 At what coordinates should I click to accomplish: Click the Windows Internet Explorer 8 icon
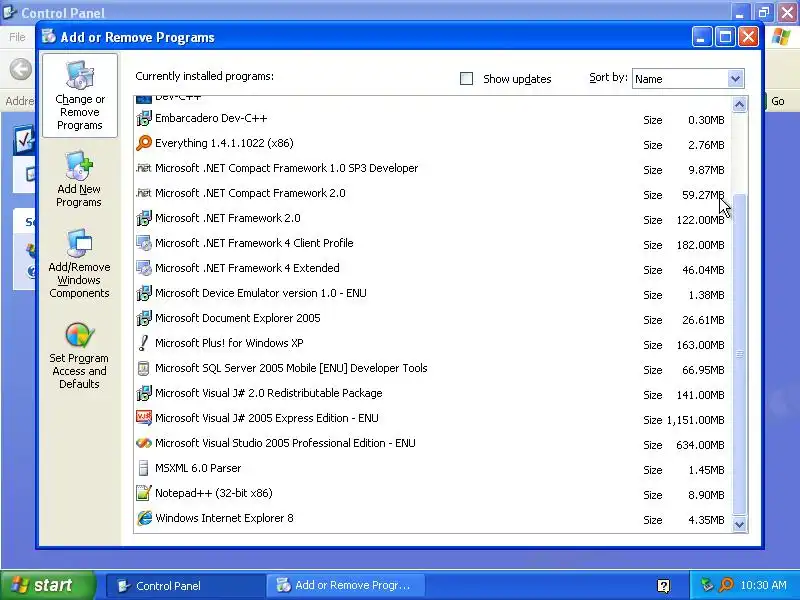[144, 518]
